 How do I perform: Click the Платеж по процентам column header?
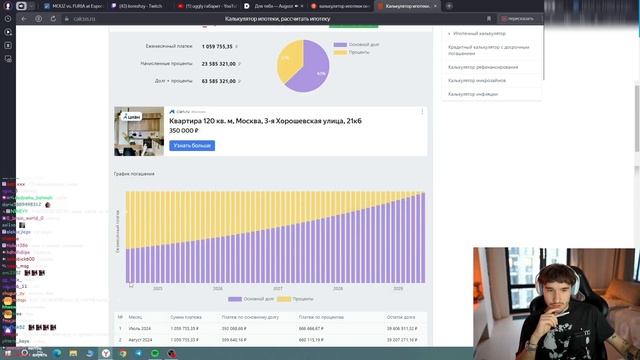(x=321, y=317)
